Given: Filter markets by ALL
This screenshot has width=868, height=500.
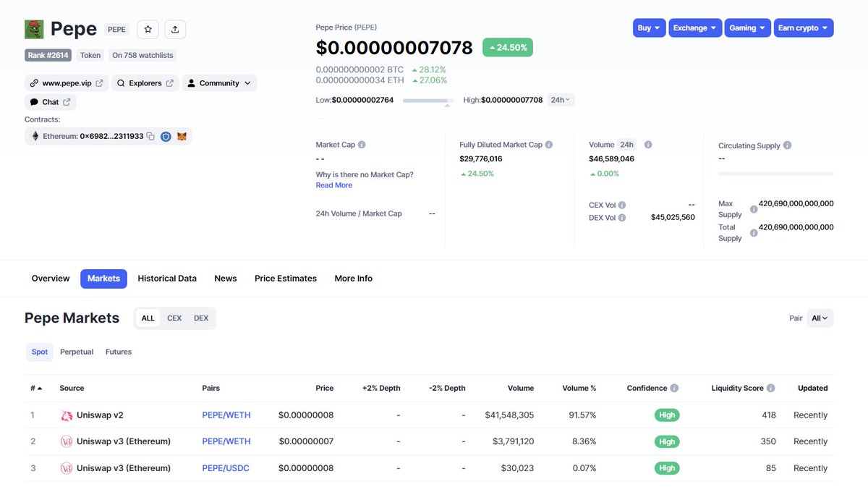Looking at the screenshot, I should (x=148, y=318).
